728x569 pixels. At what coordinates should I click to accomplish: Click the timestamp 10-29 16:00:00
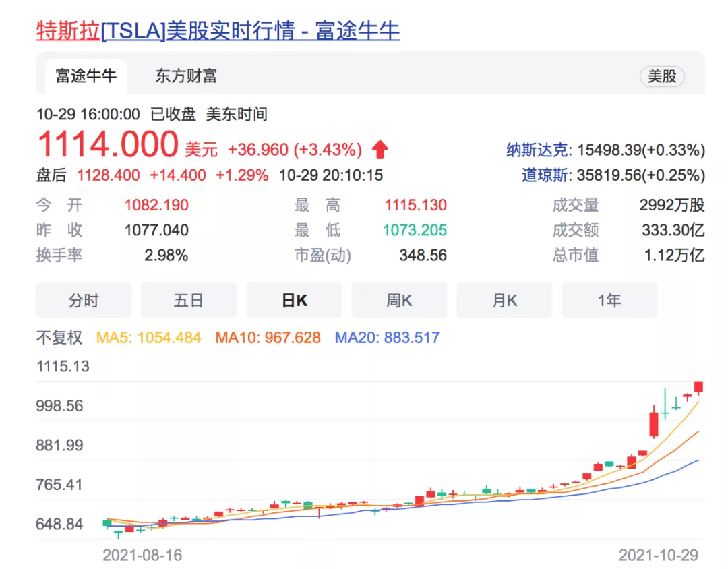click(88, 114)
